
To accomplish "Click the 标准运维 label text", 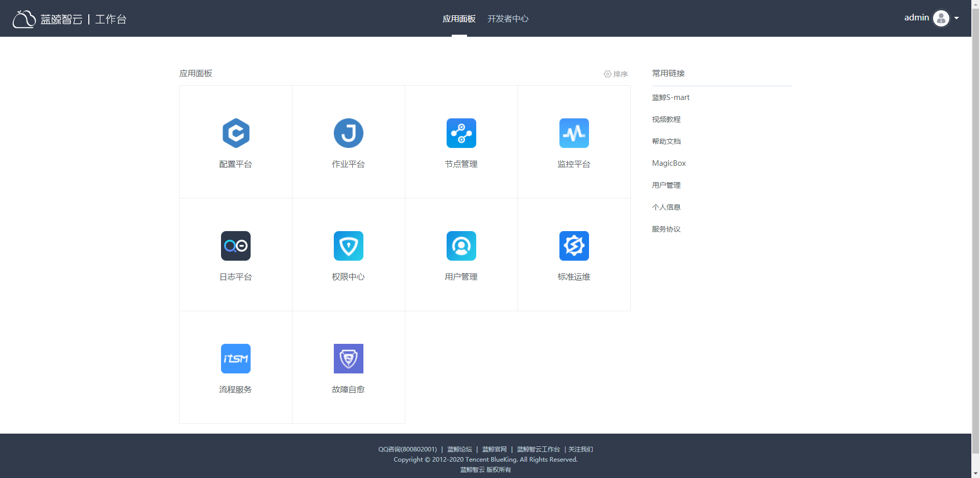I will tap(574, 277).
